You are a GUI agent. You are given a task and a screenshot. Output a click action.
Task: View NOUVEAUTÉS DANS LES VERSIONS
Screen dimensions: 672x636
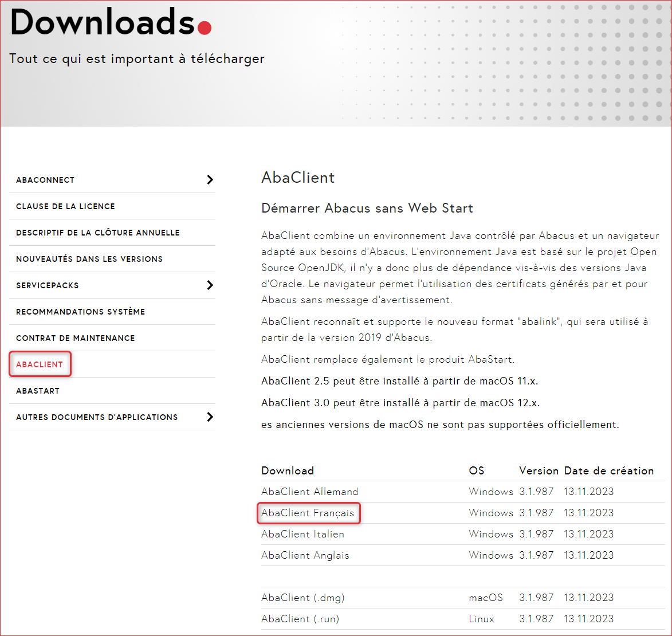click(89, 259)
